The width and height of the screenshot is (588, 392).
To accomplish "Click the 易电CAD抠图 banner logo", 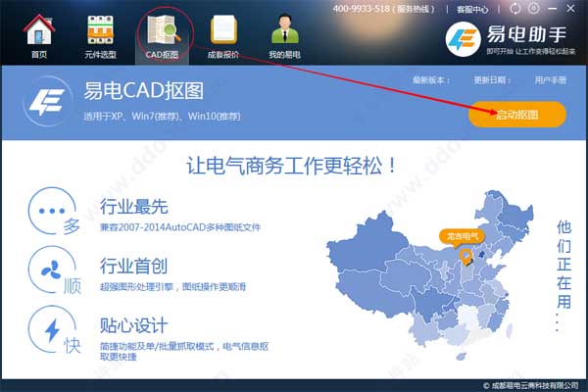I will [47, 102].
